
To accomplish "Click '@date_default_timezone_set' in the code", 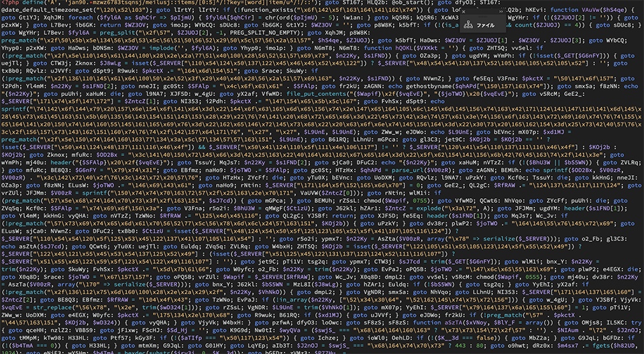I will point(48,10).
